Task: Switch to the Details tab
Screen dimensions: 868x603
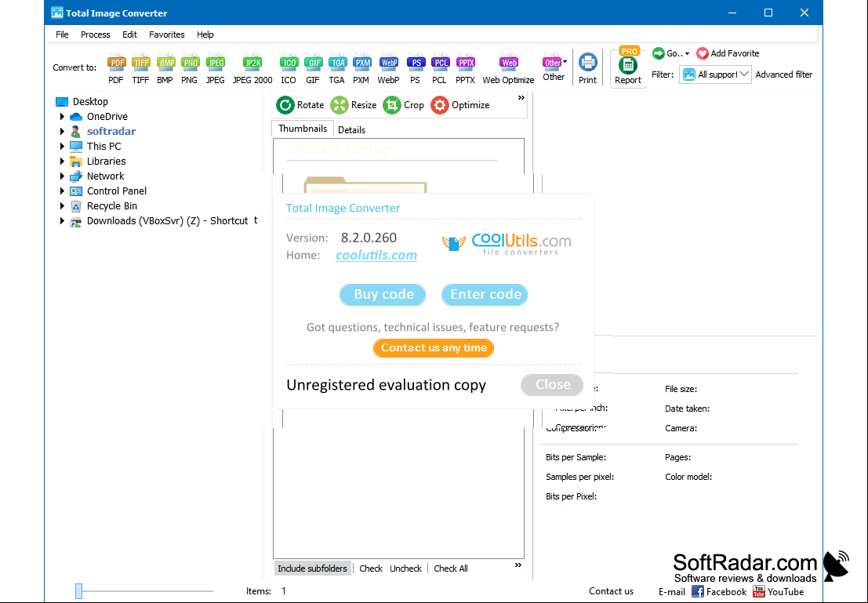Action: (x=351, y=130)
